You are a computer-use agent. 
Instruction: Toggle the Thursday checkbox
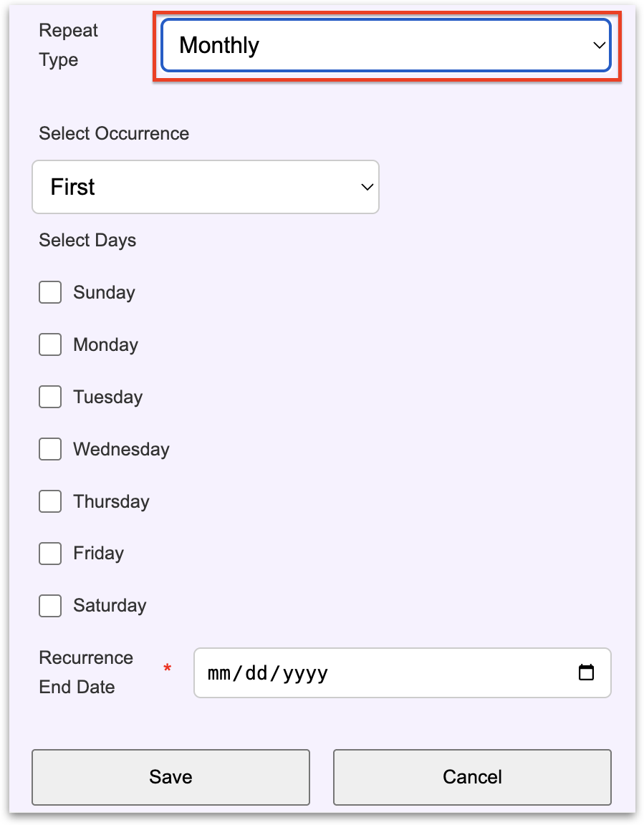coord(50,501)
